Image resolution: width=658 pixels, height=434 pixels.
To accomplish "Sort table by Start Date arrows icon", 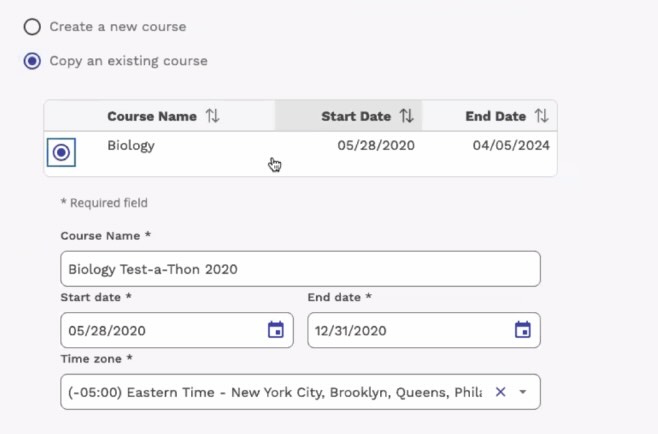I will point(406,116).
